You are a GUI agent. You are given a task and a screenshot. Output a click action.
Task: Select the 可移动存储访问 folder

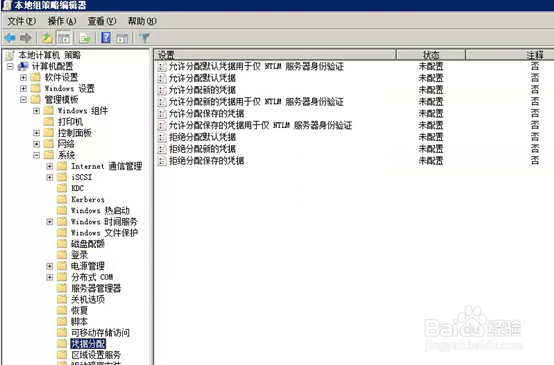click(100, 333)
